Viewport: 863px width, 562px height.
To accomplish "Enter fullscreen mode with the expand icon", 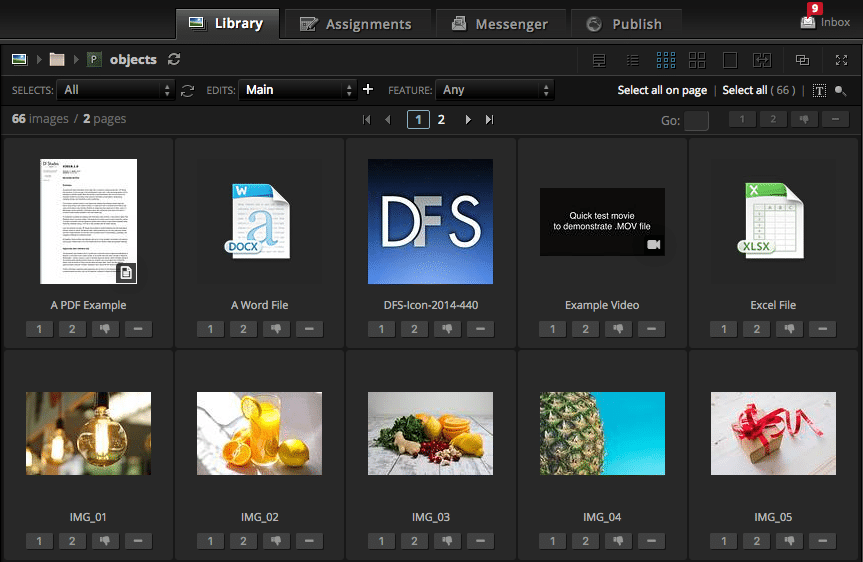I will (841, 60).
